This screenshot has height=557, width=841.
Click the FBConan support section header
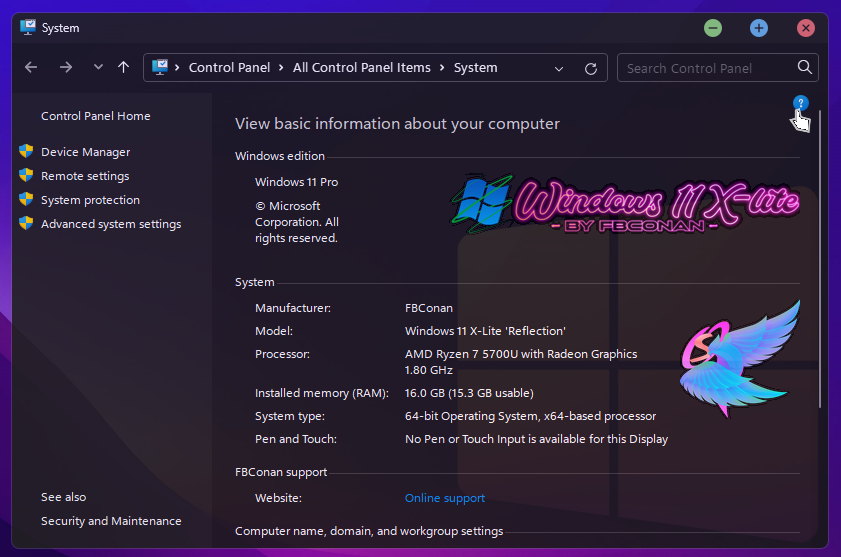point(281,472)
